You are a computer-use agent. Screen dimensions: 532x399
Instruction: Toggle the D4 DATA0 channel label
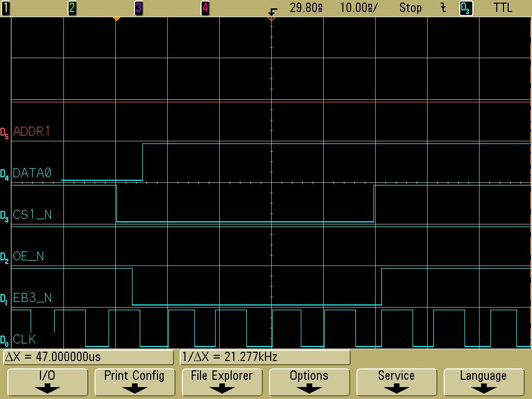click(32, 174)
